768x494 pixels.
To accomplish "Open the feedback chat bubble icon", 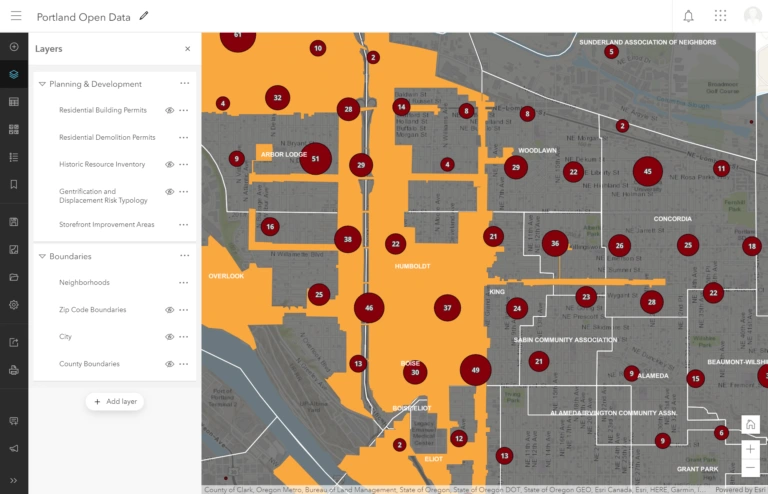I will (14, 421).
